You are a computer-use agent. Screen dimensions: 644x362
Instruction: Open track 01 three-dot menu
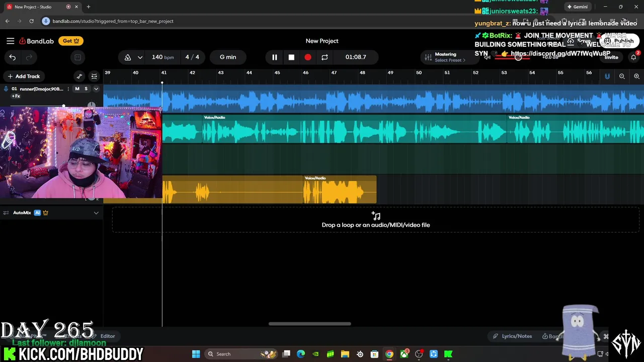[x=68, y=89]
